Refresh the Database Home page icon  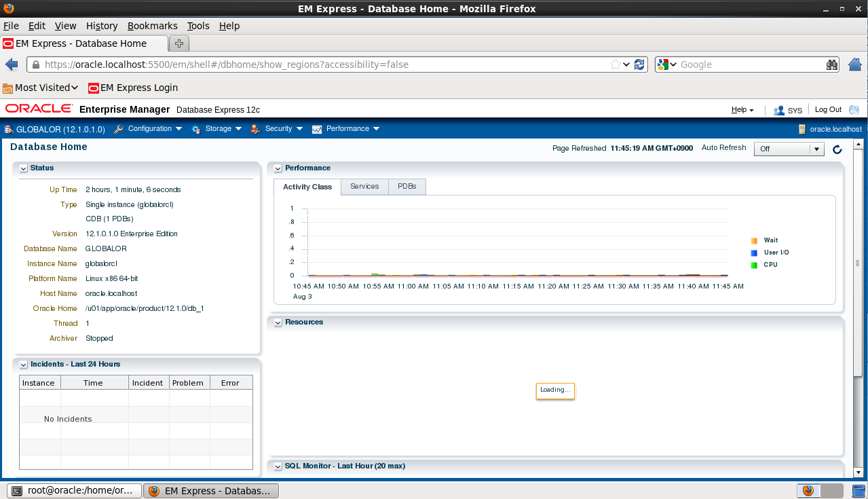point(837,149)
